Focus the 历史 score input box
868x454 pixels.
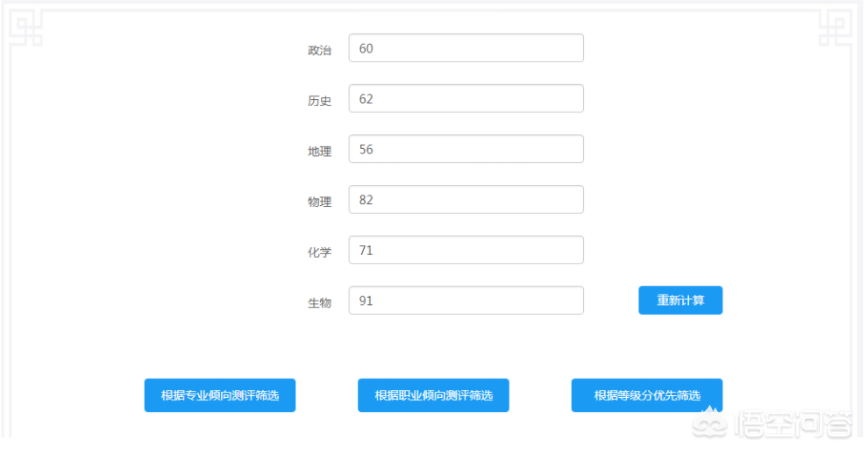click(x=466, y=99)
